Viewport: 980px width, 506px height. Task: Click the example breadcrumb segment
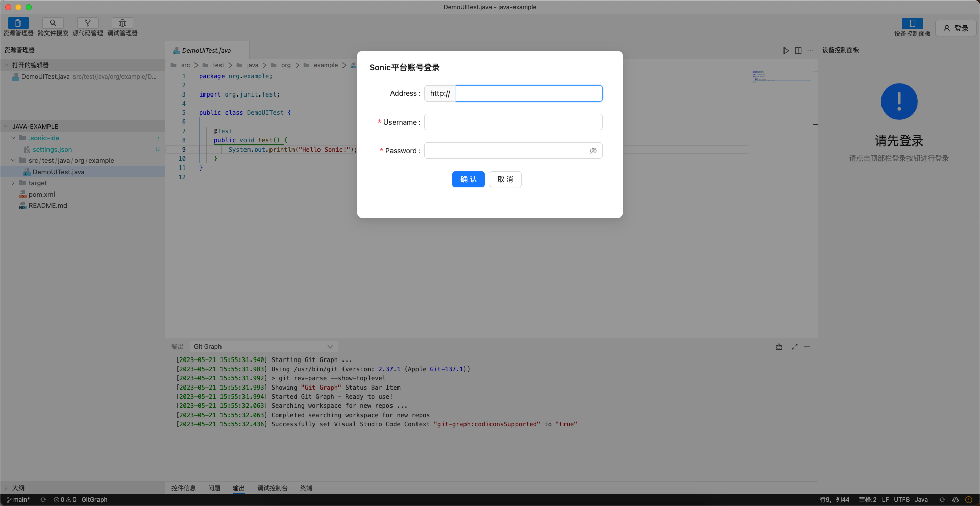[x=326, y=65]
